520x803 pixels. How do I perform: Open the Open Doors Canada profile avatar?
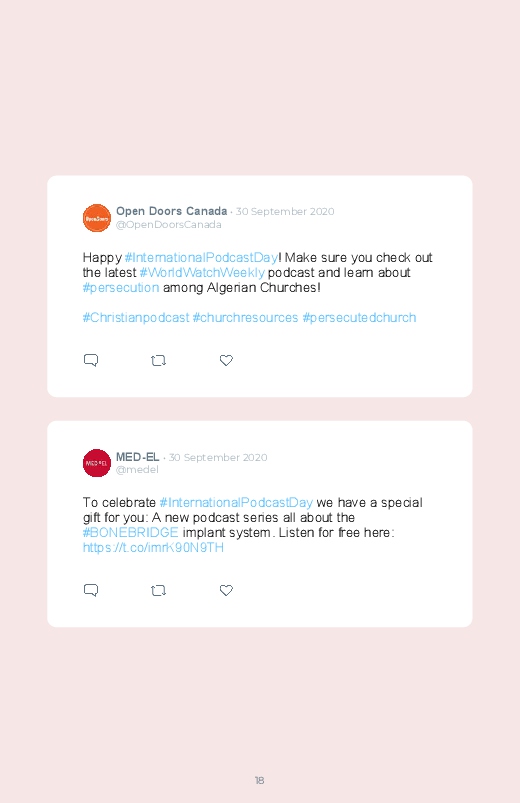click(x=97, y=218)
